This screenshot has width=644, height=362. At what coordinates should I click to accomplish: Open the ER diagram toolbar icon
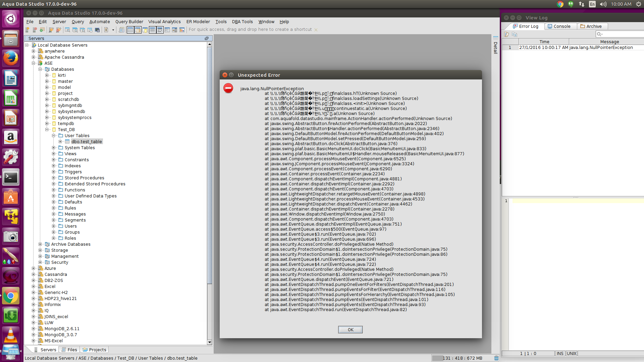pos(174,30)
